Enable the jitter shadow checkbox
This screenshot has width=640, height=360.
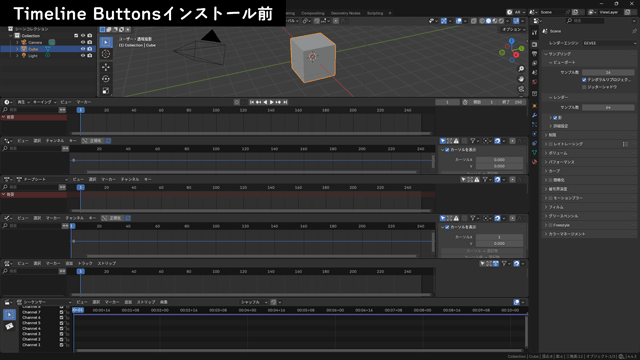point(584,87)
